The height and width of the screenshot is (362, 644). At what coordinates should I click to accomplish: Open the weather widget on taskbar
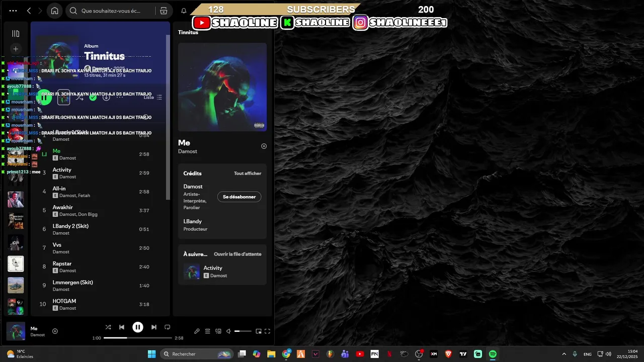pyautogui.click(x=20, y=354)
